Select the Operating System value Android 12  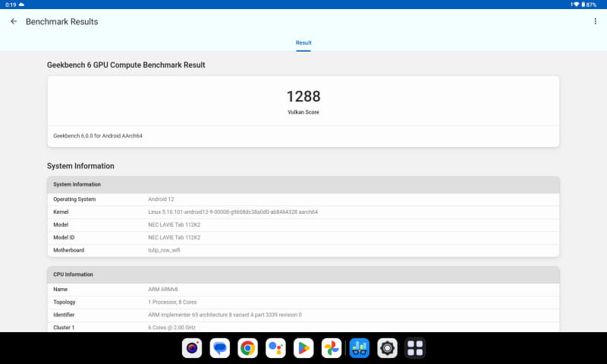(161, 199)
